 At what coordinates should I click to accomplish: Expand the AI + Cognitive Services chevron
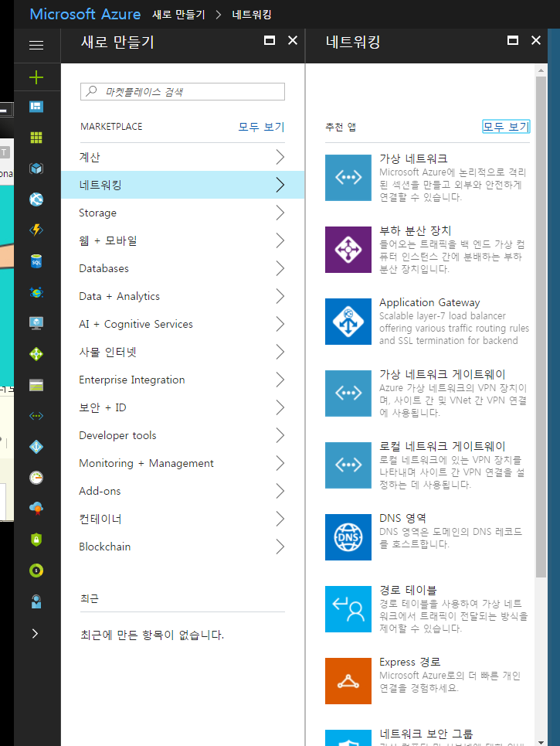coord(280,324)
